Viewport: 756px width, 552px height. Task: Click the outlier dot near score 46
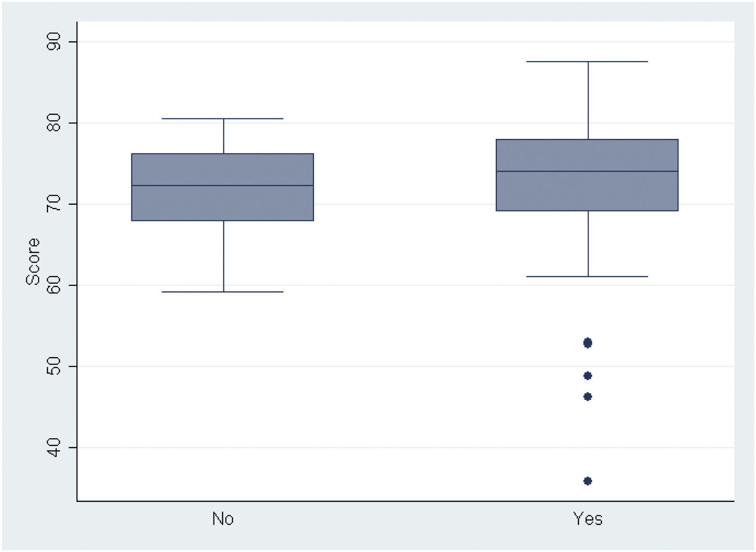coord(588,397)
